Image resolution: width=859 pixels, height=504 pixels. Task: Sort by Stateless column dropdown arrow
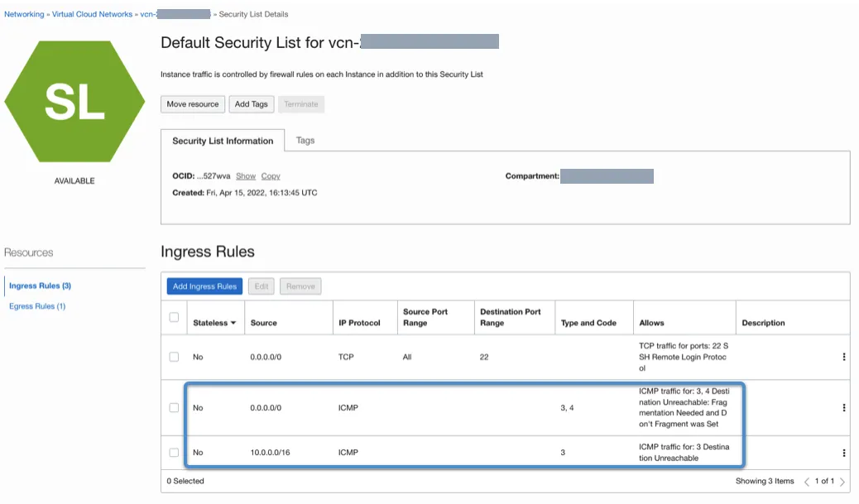pos(233,323)
